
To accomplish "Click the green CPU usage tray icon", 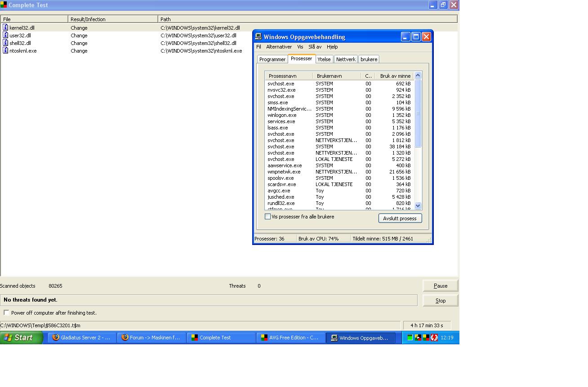I will [x=410, y=338].
